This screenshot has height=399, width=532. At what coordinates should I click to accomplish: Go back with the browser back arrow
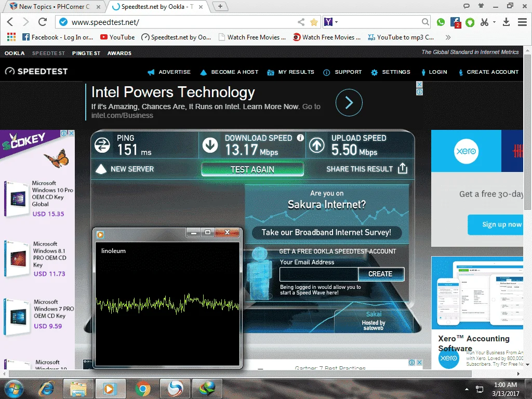pos(10,22)
